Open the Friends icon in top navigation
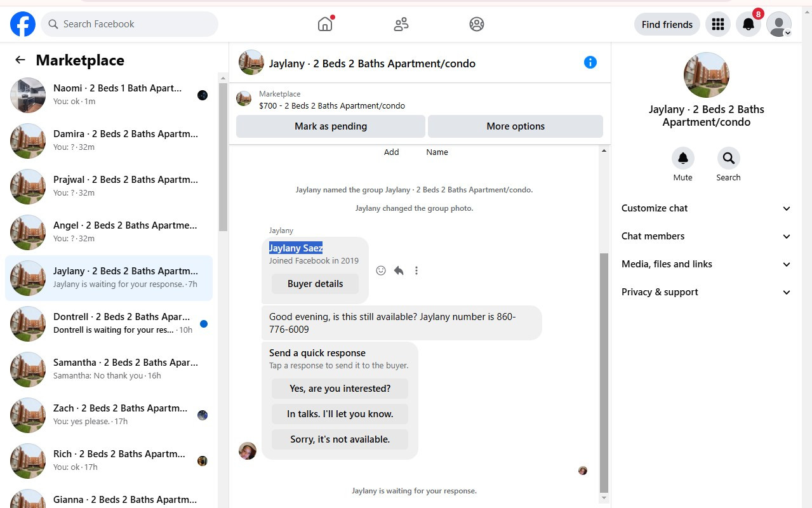The width and height of the screenshot is (812, 508). tap(401, 24)
